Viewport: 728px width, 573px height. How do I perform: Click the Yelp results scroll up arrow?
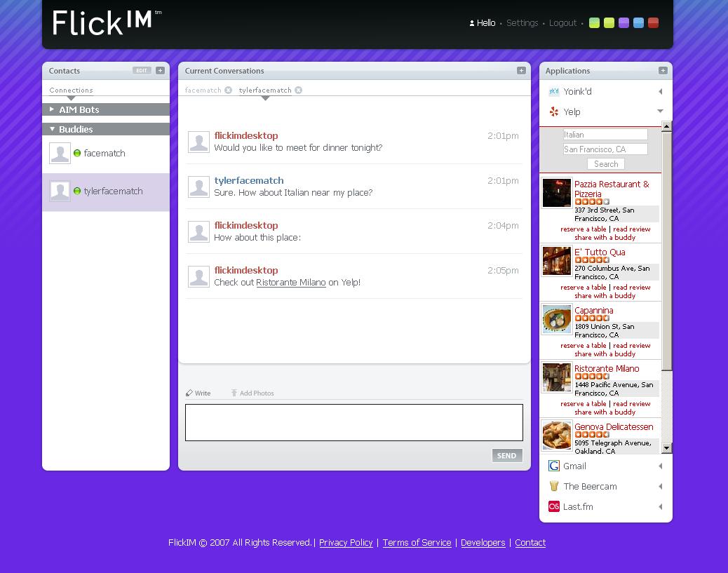[667, 126]
